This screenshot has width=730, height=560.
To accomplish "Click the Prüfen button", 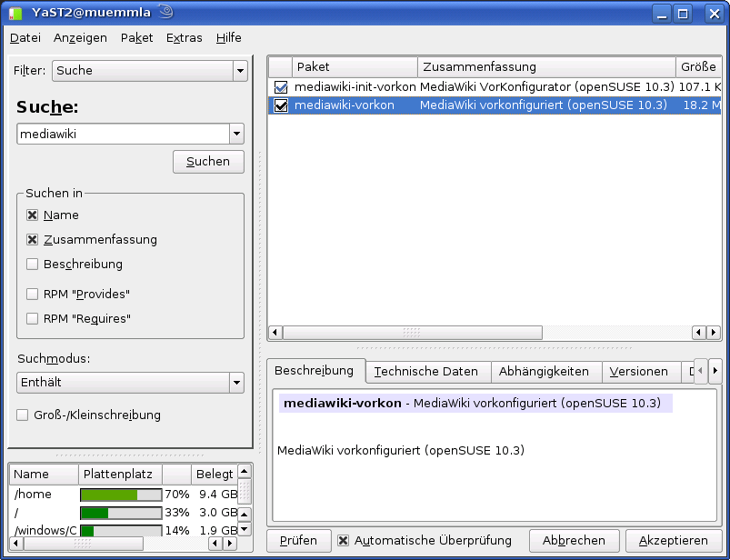I will (x=298, y=540).
